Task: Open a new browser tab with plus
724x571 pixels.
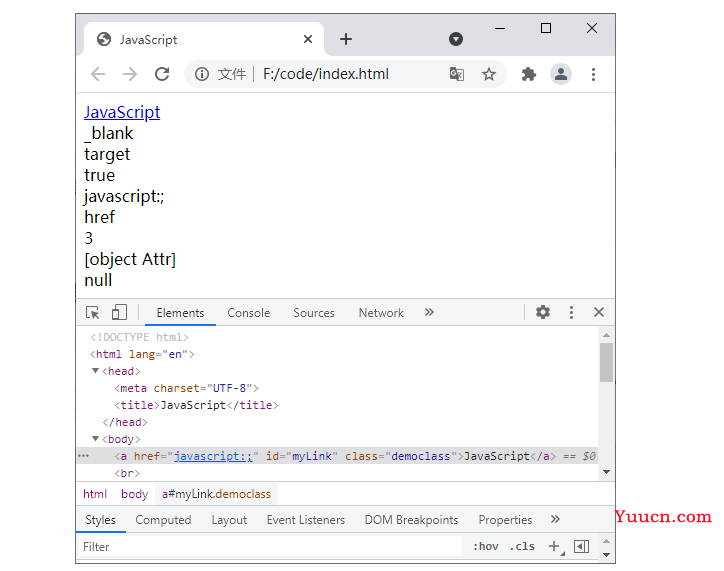Action: click(x=346, y=39)
